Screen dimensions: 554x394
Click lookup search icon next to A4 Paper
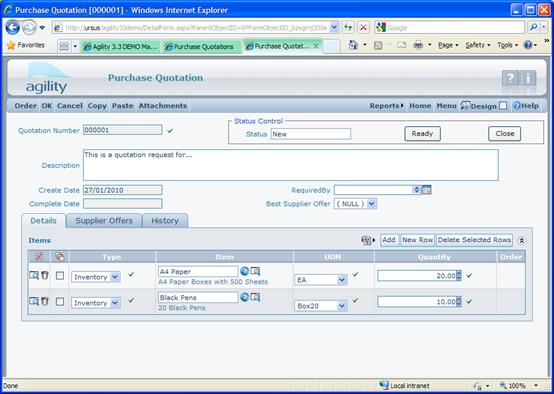pyautogui.click(x=255, y=271)
